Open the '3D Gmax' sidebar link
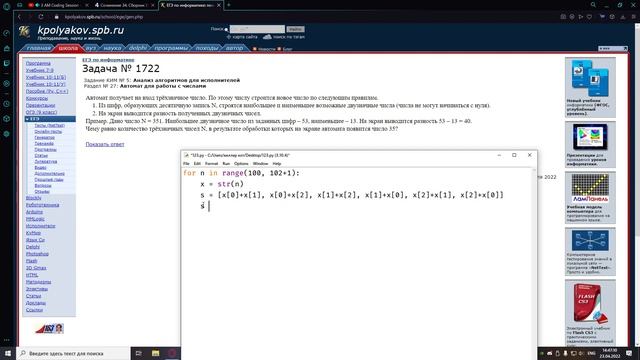The width and height of the screenshot is (640, 360). tap(36, 268)
